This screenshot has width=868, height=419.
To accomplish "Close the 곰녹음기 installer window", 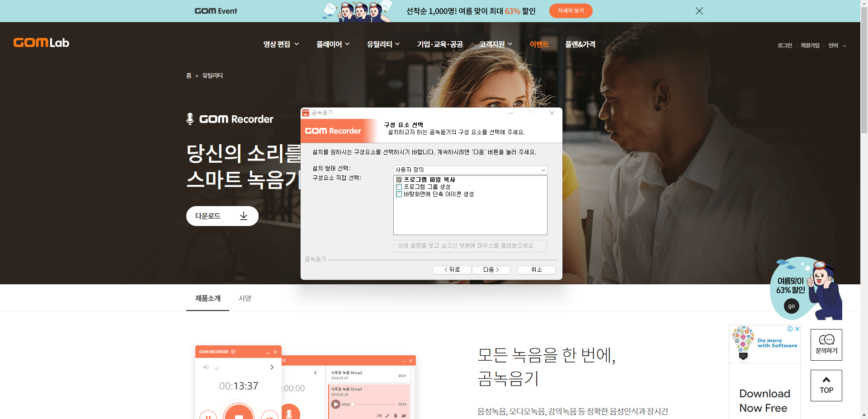I will 552,113.
